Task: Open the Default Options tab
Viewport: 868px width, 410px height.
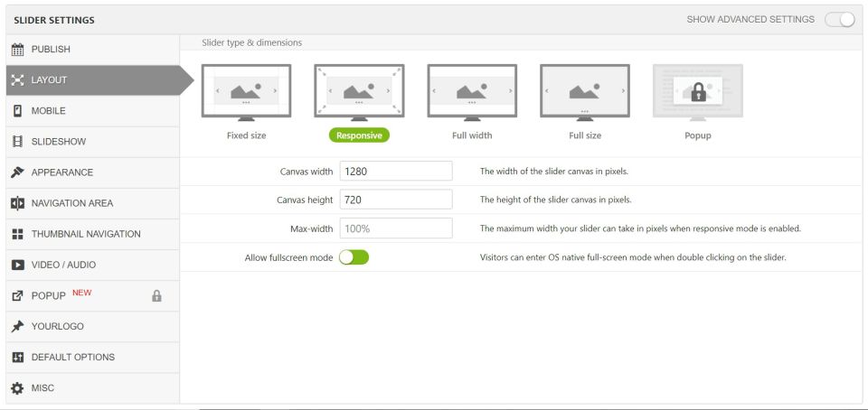Action: coord(72,357)
